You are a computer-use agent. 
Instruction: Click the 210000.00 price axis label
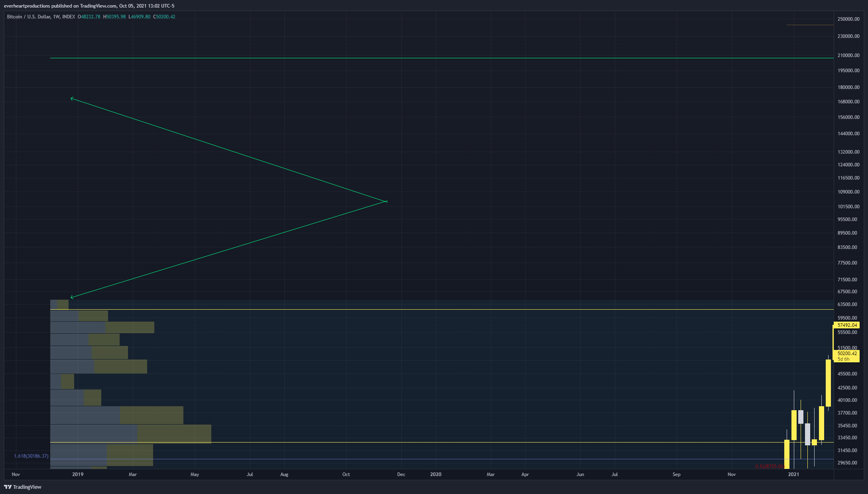click(848, 55)
